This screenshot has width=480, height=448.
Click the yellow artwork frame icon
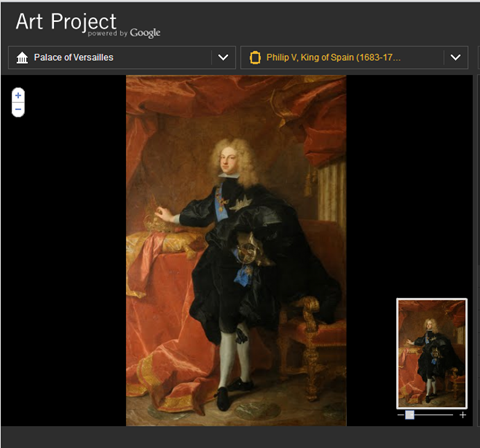[x=255, y=58]
